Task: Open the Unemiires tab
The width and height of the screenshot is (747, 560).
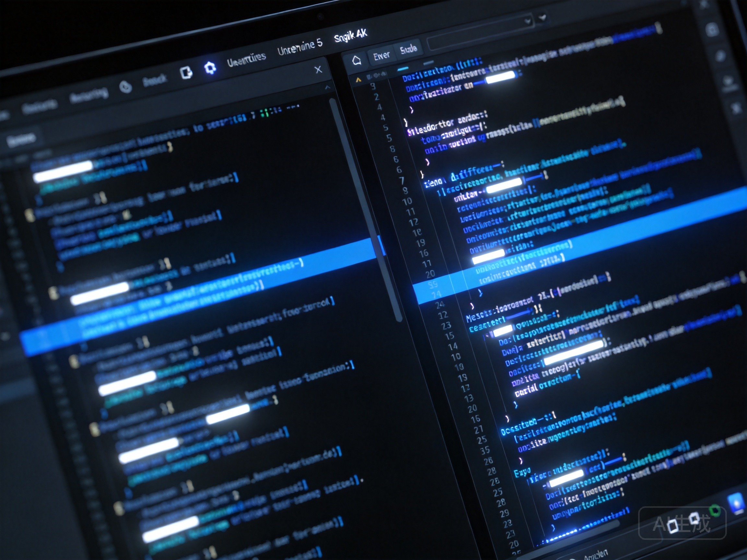Action: [246, 60]
